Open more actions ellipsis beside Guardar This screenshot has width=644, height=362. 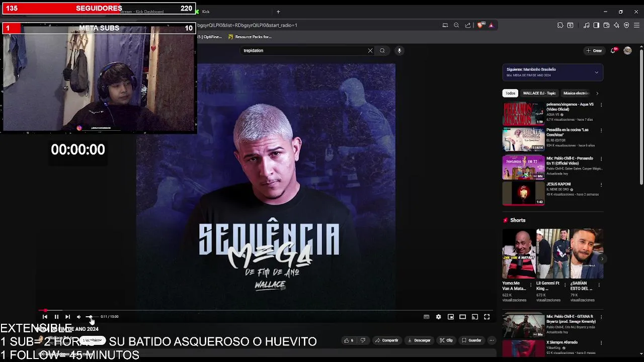[492, 340]
